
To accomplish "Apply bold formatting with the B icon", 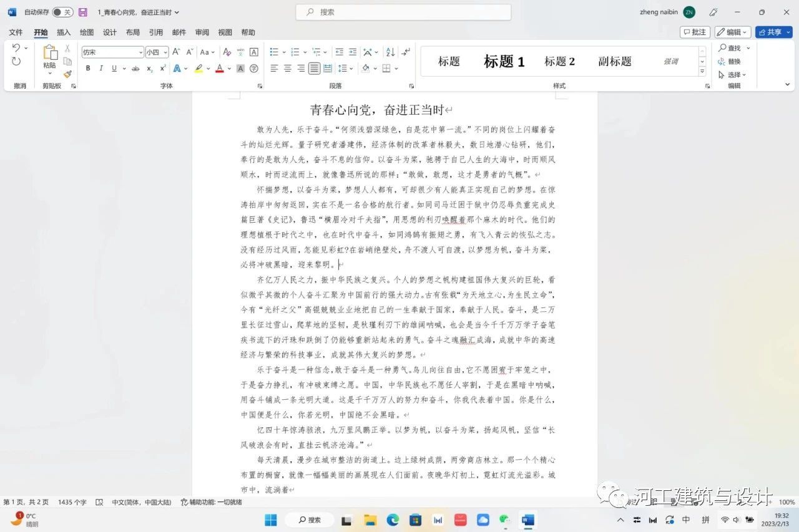I will click(88, 69).
